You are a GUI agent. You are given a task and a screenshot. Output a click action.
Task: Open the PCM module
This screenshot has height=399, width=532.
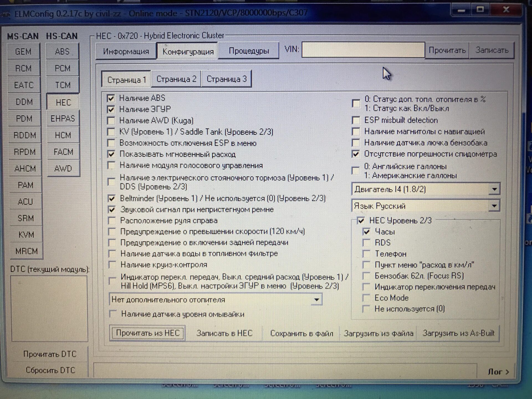coord(62,68)
